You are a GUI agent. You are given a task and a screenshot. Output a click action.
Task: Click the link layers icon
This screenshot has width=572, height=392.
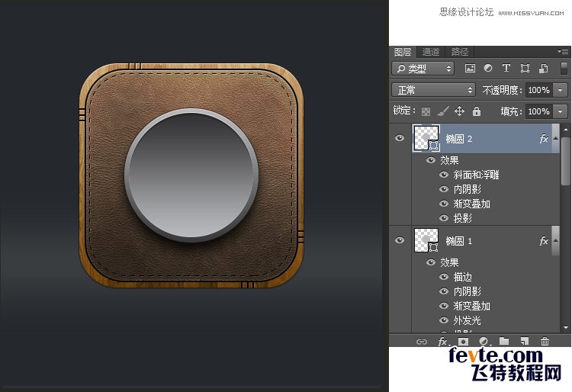421,342
